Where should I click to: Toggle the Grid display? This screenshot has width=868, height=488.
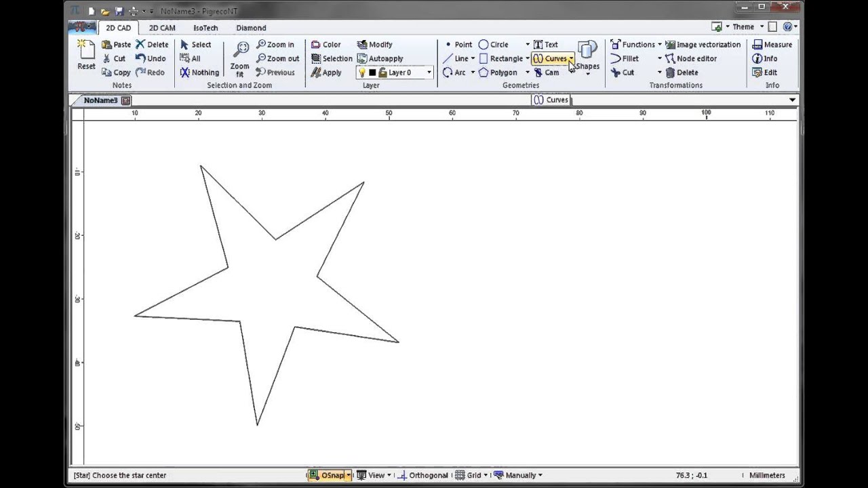coord(469,475)
